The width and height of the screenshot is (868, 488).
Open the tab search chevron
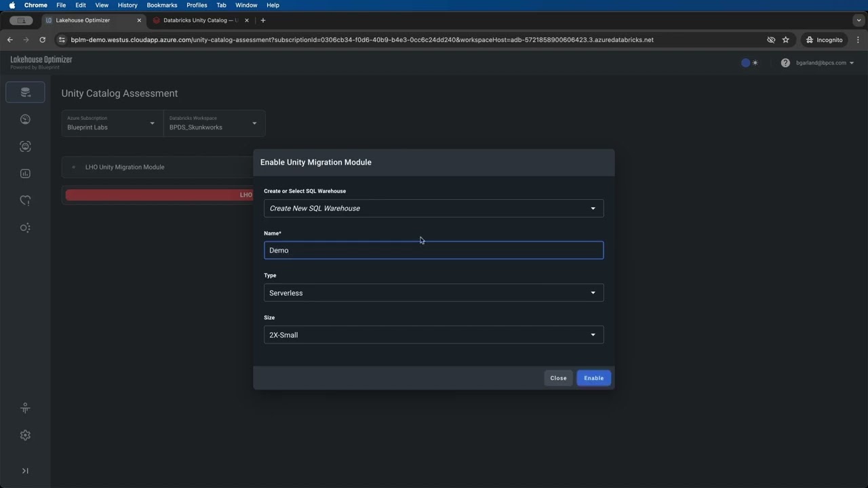[859, 20]
